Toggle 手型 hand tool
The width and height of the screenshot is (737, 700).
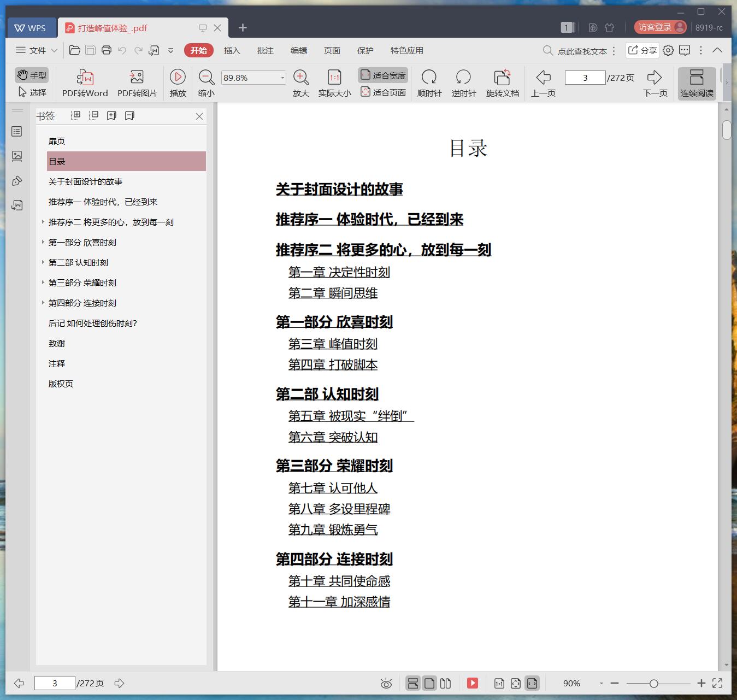tap(32, 75)
